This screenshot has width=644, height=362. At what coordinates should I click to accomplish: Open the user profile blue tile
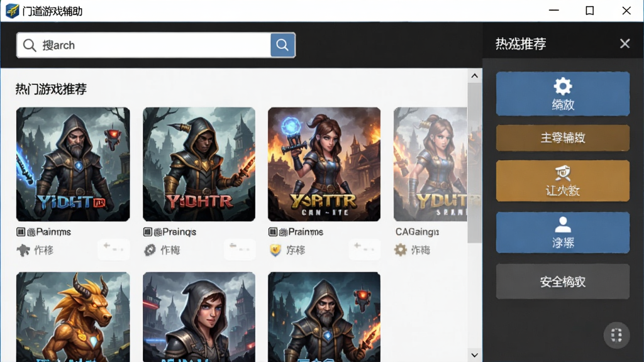tap(563, 233)
